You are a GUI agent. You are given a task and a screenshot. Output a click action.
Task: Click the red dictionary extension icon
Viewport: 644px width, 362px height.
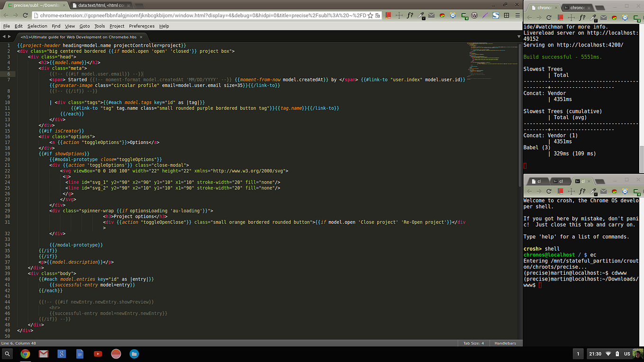pyautogui.click(x=388, y=16)
